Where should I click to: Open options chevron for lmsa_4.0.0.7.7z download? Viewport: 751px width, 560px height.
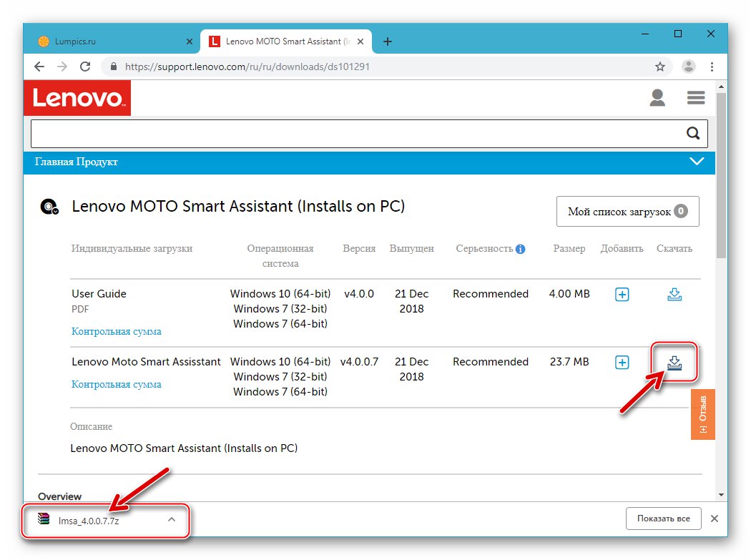tap(171, 521)
